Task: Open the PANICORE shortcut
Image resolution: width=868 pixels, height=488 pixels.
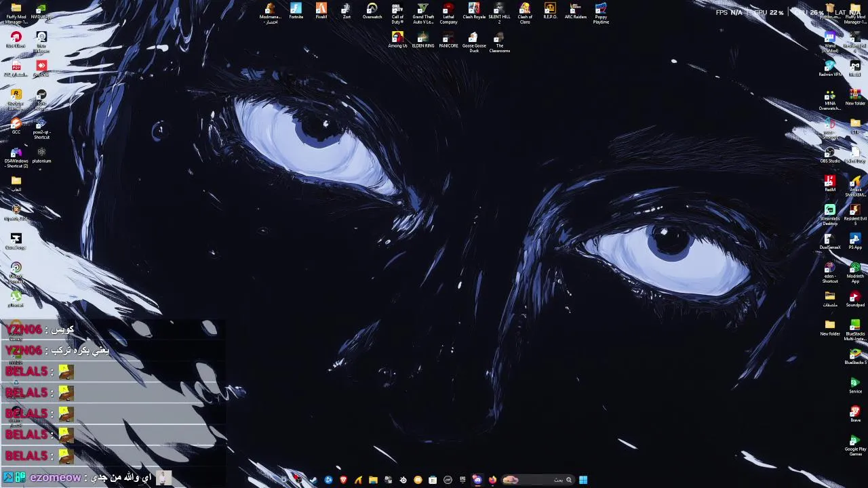Action: (x=448, y=40)
